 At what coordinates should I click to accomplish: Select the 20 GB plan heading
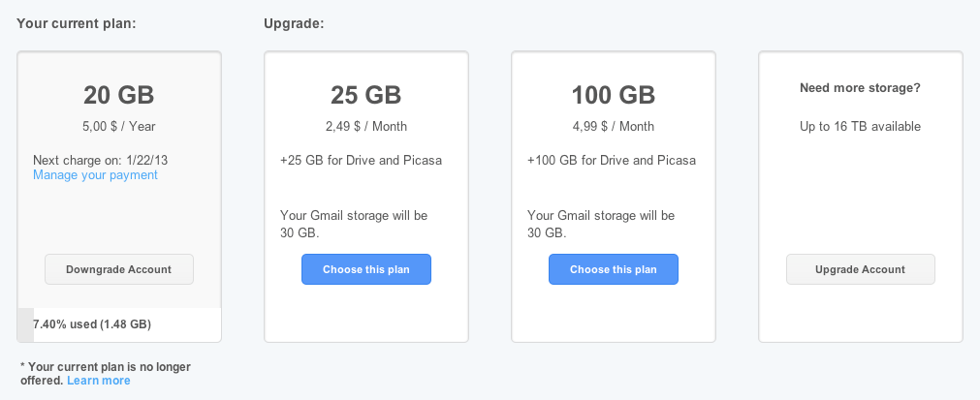coord(119,96)
